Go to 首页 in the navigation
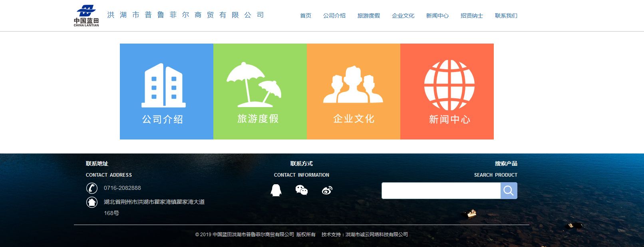 [306, 16]
